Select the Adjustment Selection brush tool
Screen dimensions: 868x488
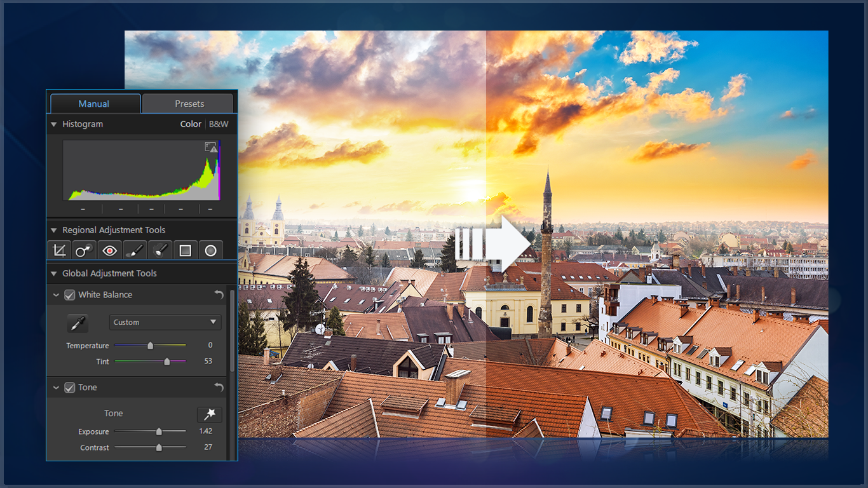click(160, 250)
